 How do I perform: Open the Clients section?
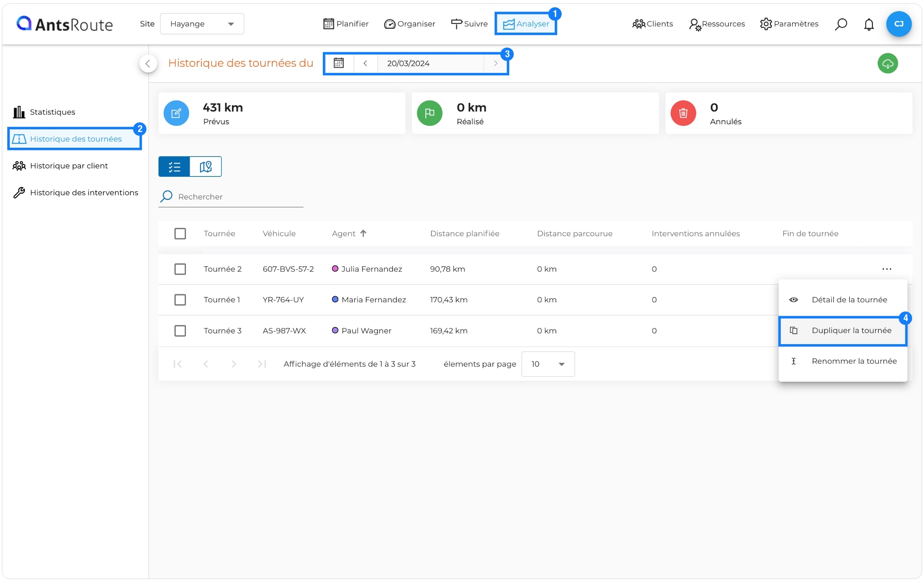[652, 24]
